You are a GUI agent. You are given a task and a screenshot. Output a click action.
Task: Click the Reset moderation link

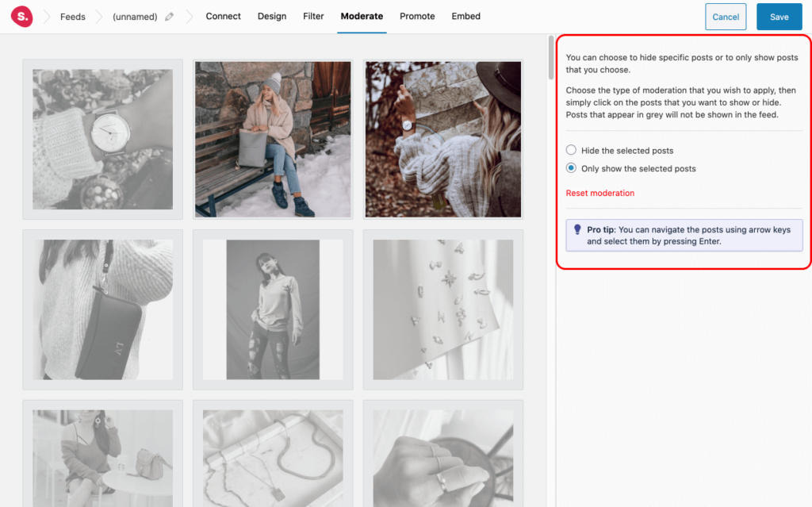(x=599, y=193)
